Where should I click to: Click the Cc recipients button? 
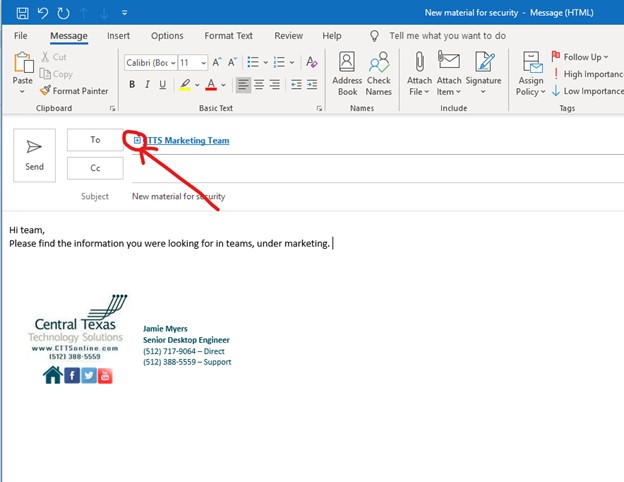pos(95,168)
